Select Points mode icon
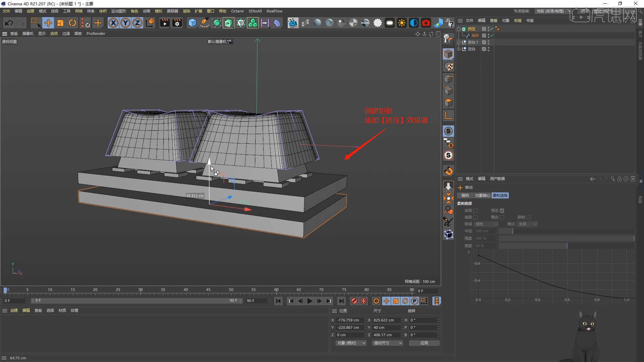The image size is (644, 362). [x=448, y=79]
